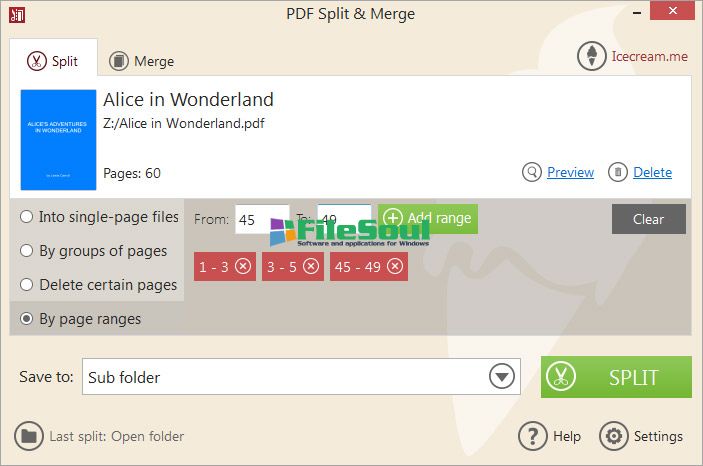Viewport: 703px width, 466px height.
Task: Switch to the Merge tab
Action: (141, 61)
